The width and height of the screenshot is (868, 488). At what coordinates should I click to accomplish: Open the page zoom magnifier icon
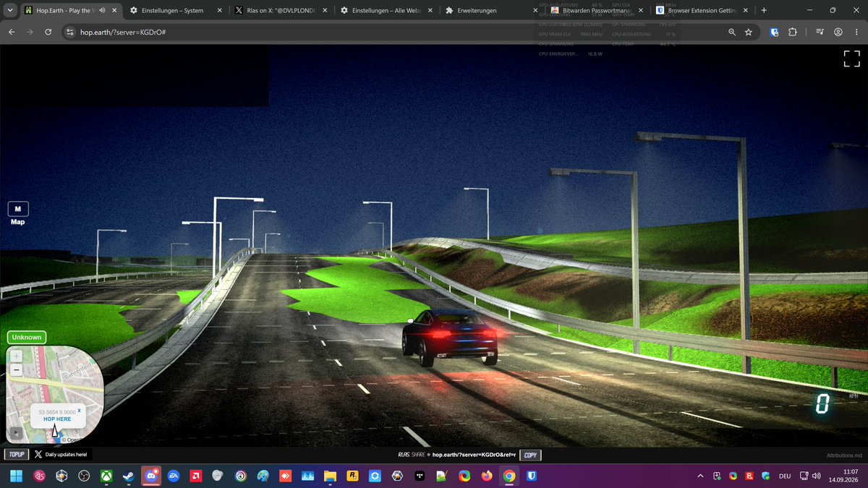click(732, 33)
